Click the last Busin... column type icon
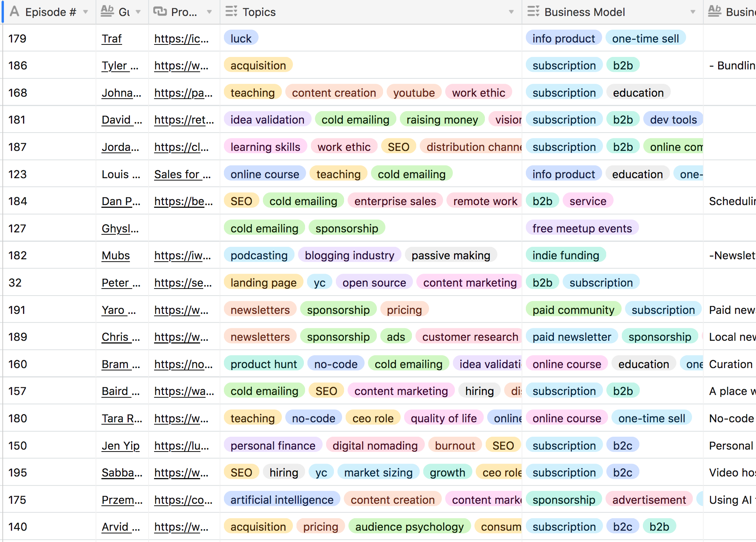The image size is (756, 542). [714, 12]
